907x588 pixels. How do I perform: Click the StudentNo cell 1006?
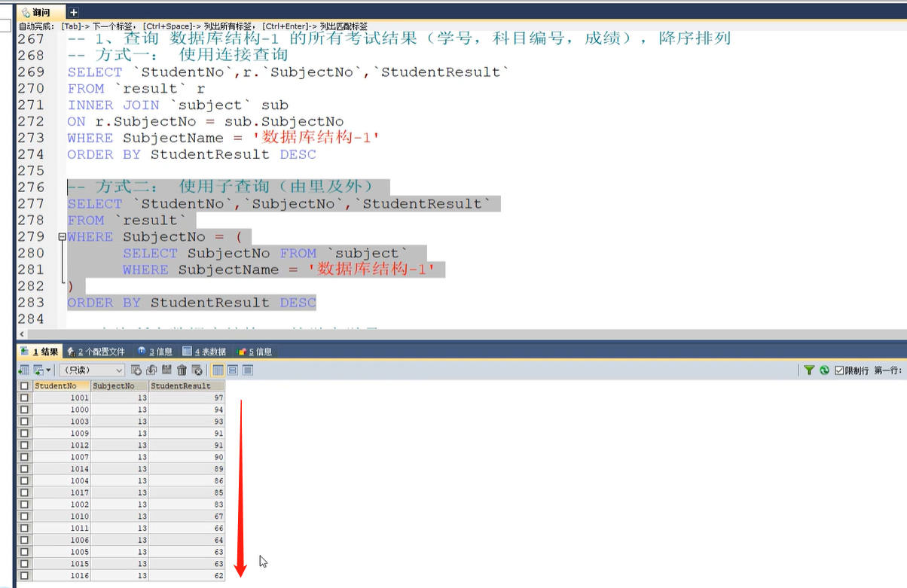62,540
